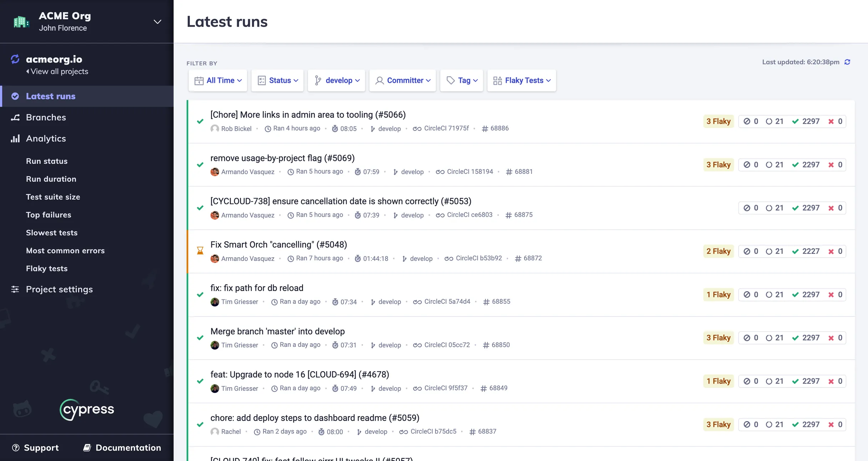The image size is (868, 461).
Task: Click passed count 2227 on run #5048
Action: point(806,251)
